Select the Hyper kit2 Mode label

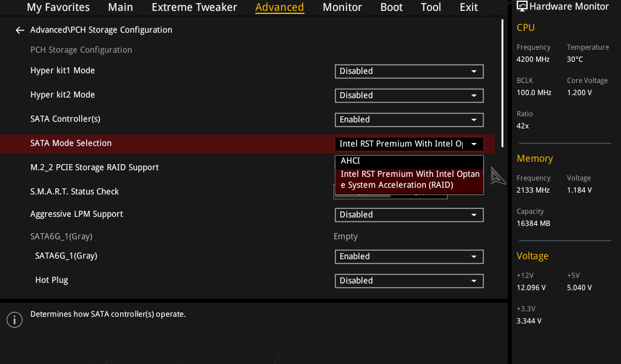click(x=62, y=94)
